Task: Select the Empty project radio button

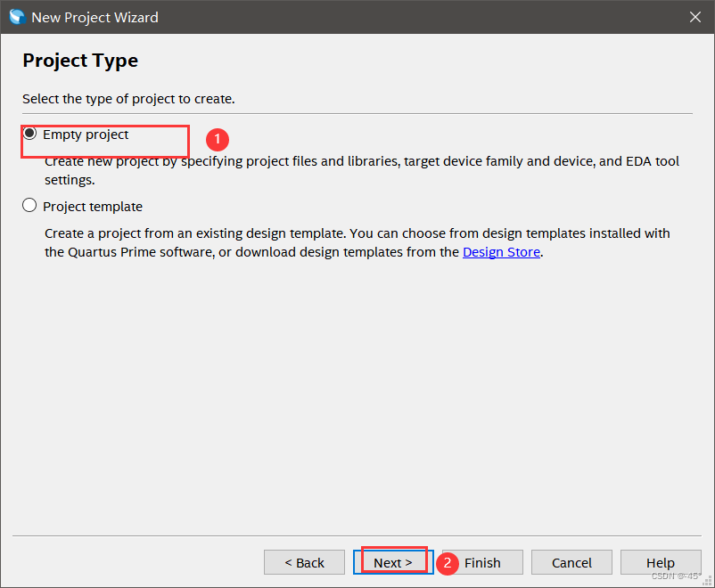Action: pyautogui.click(x=29, y=134)
